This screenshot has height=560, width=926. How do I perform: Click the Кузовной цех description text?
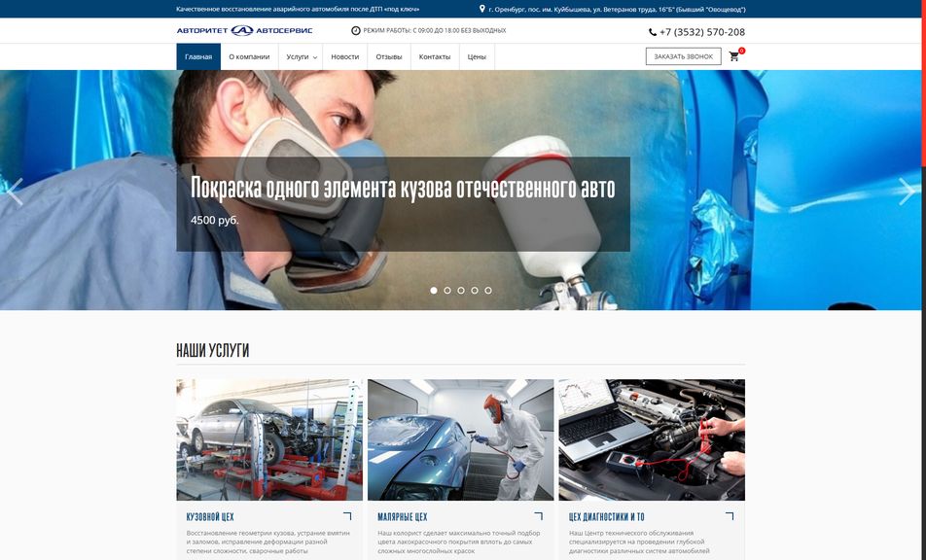268,542
